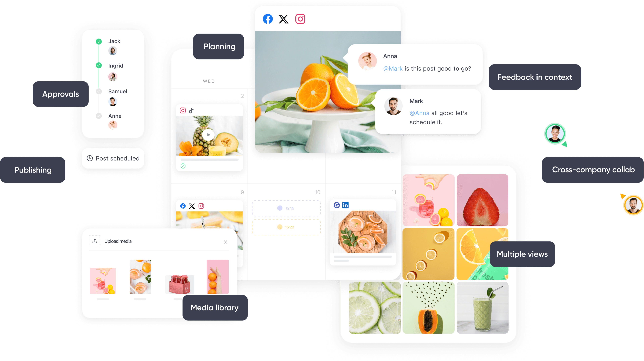This screenshot has width=644, height=361.
Task: Click the X (Twitter) icon in post preview
Action: click(x=284, y=19)
